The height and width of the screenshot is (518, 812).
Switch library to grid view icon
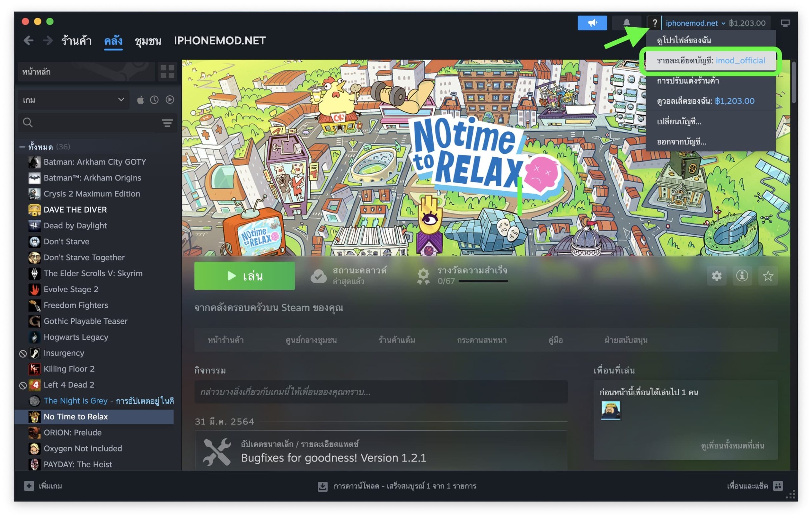point(167,71)
